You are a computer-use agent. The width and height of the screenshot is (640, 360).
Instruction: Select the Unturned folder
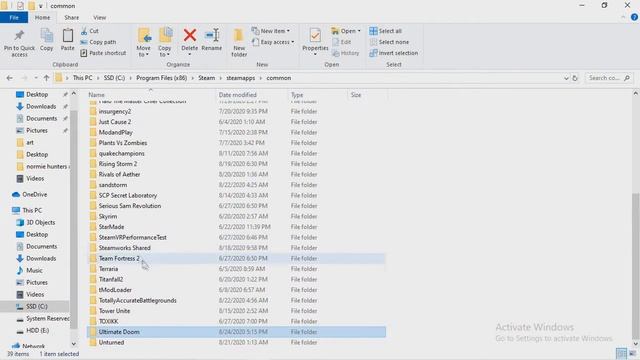click(x=236, y=342)
